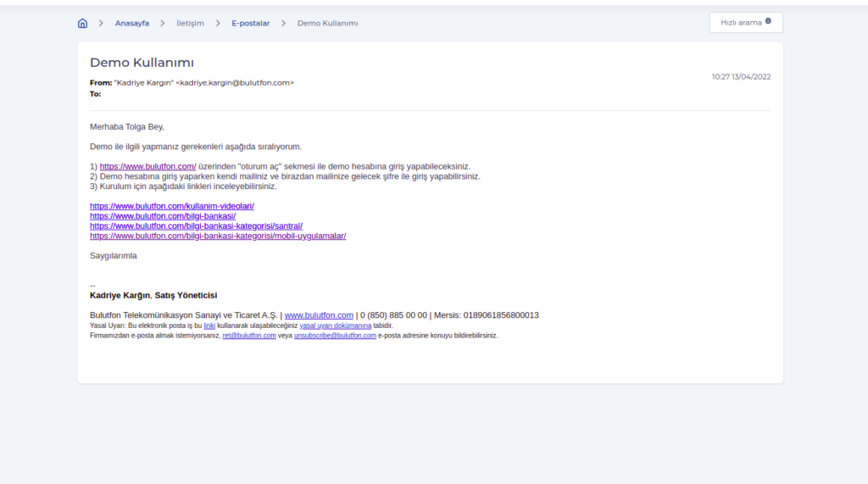Click sender address kadriye.kargin@bulutfon.com

(x=235, y=82)
